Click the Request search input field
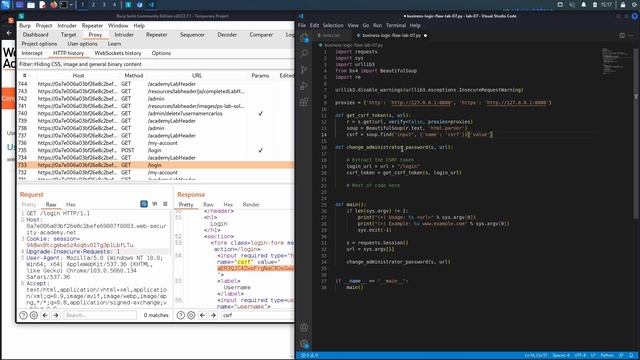 (100, 315)
